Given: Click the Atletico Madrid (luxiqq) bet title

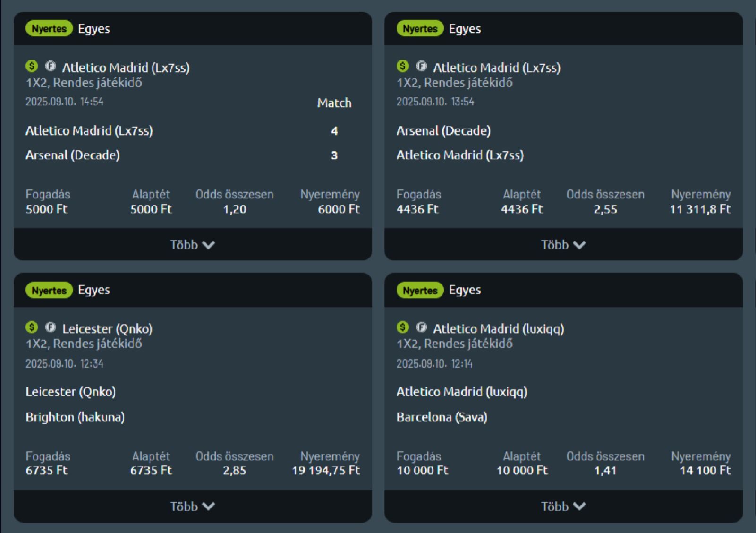Looking at the screenshot, I should tap(498, 328).
